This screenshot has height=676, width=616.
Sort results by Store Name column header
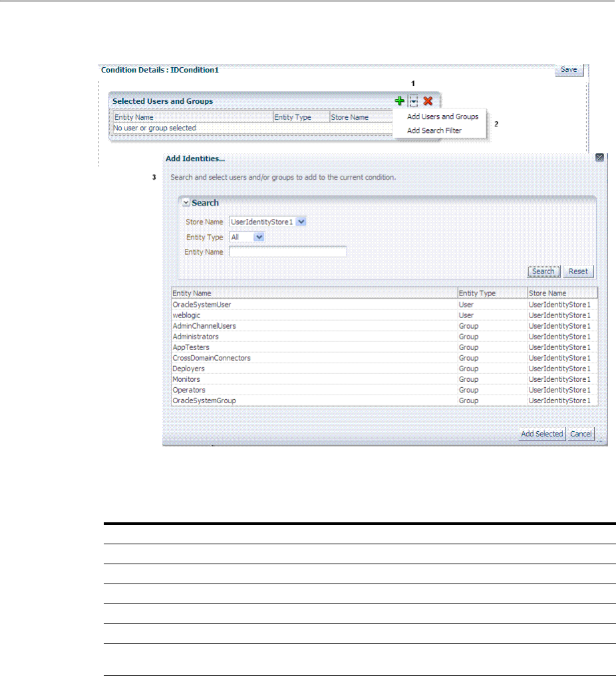563,293
